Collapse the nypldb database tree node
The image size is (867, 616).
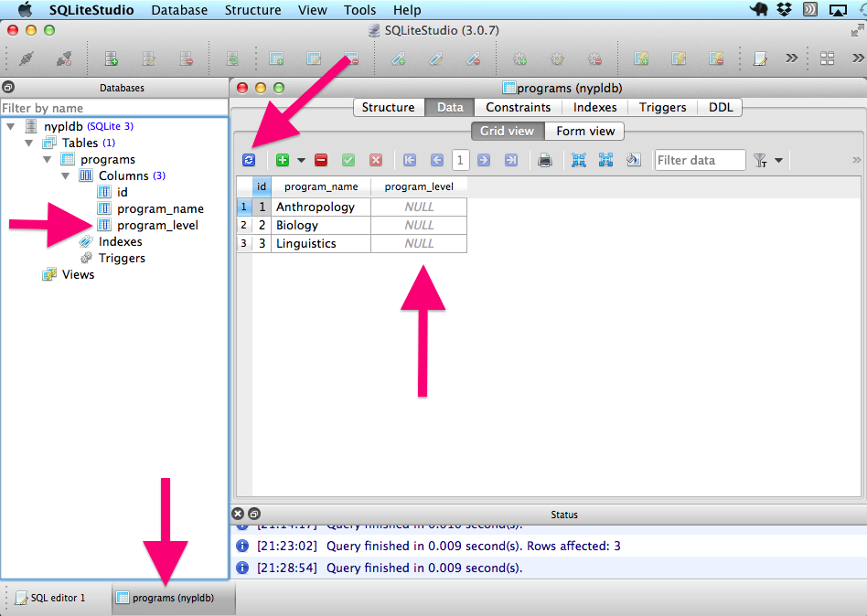[10, 126]
